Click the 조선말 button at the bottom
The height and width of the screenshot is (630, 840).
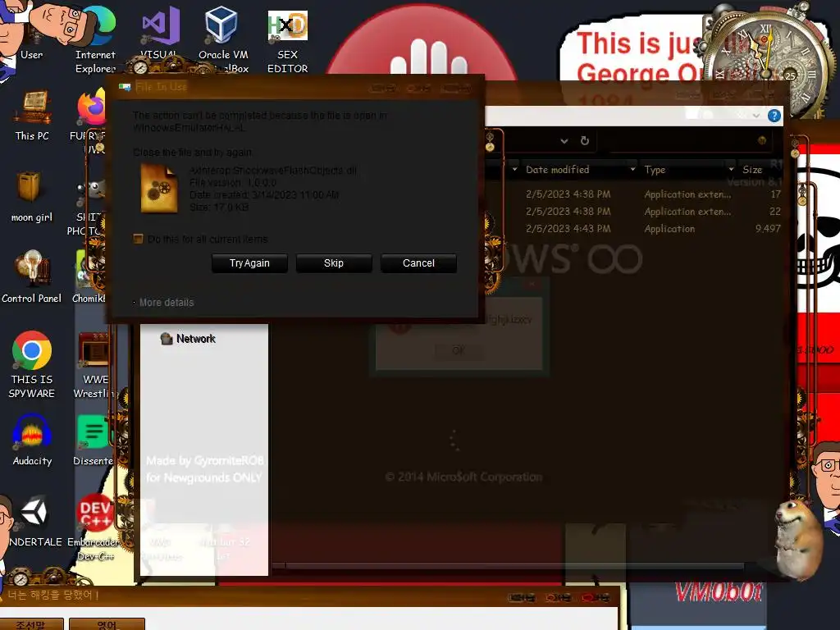point(31,624)
